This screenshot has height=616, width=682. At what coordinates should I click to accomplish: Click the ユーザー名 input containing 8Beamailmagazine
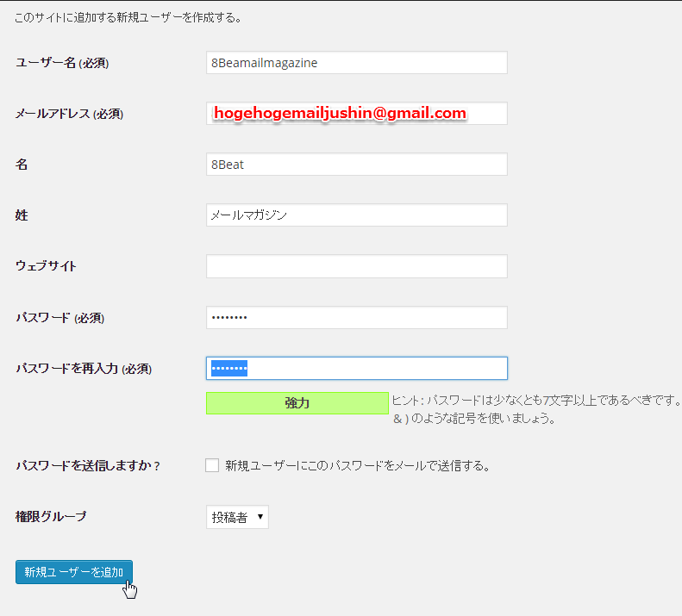coord(356,63)
